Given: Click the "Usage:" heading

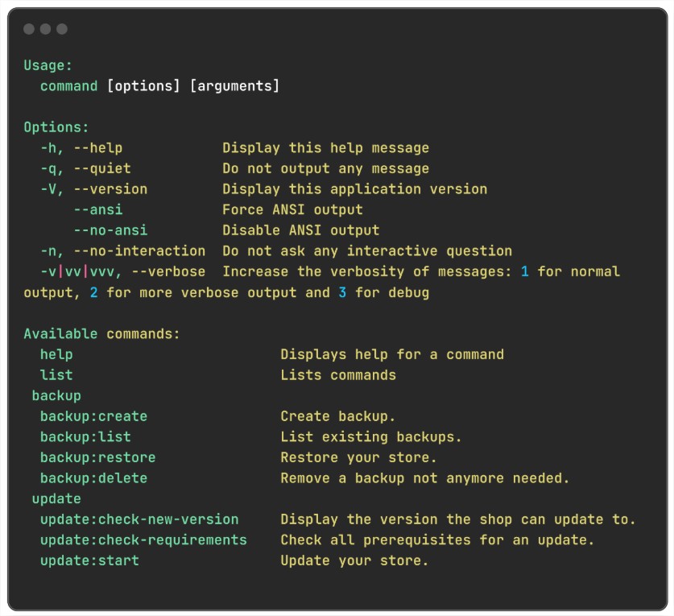Looking at the screenshot, I should click(48, 65).
